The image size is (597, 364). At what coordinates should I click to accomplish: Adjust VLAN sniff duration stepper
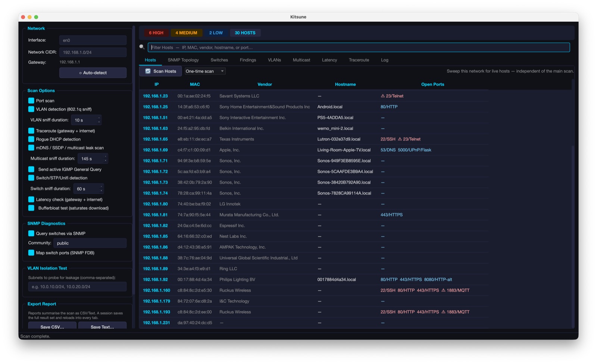pos(99,120)
